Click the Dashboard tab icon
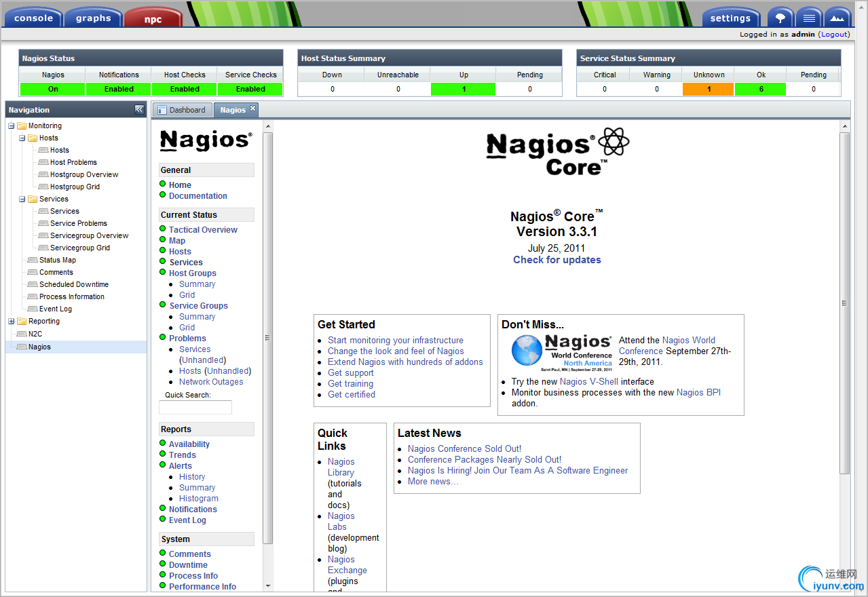868x597 pixels. tap(162, 110)
